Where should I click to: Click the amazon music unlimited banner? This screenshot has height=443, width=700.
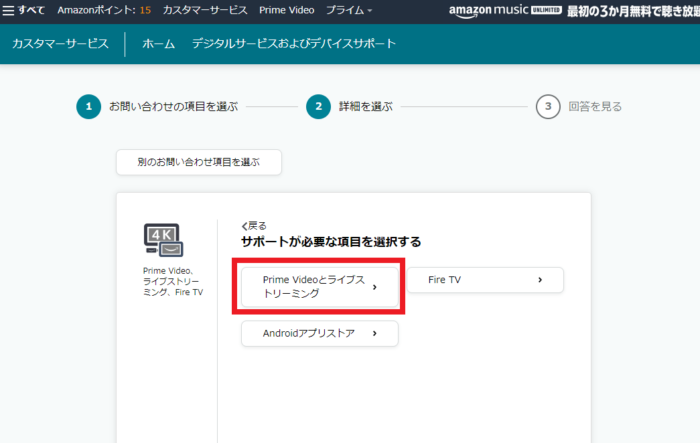574,11
